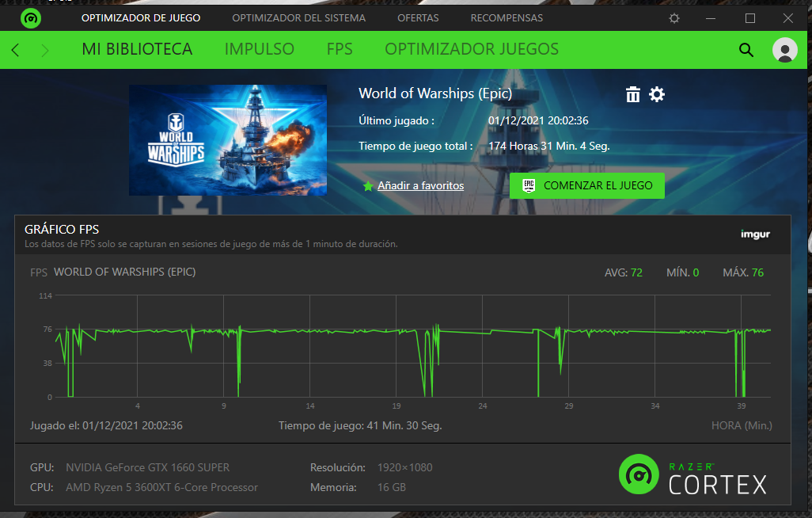Open World of Warships game settings gear
The height and width of the screenshot is (518, 812).
tap(657, 94)
